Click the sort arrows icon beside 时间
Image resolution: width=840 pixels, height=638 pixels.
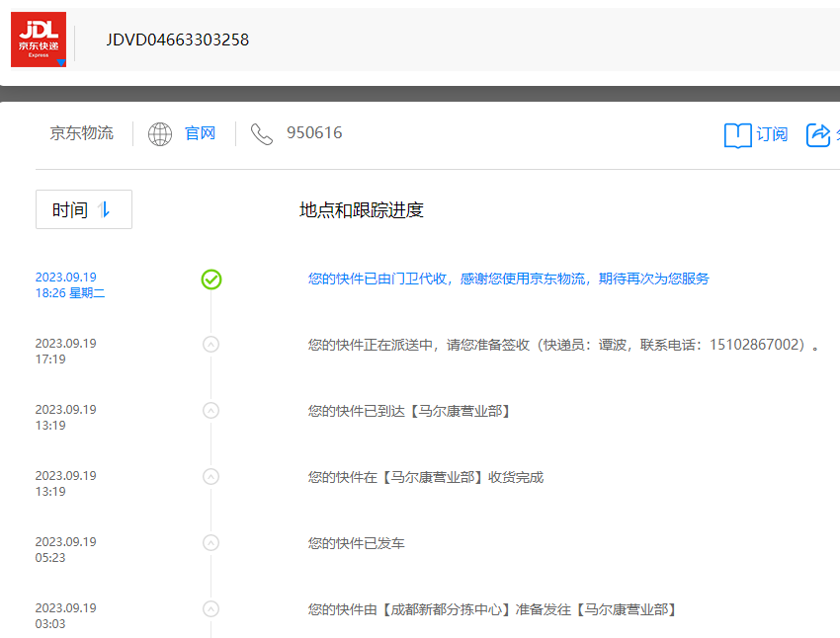click(104, 209)
